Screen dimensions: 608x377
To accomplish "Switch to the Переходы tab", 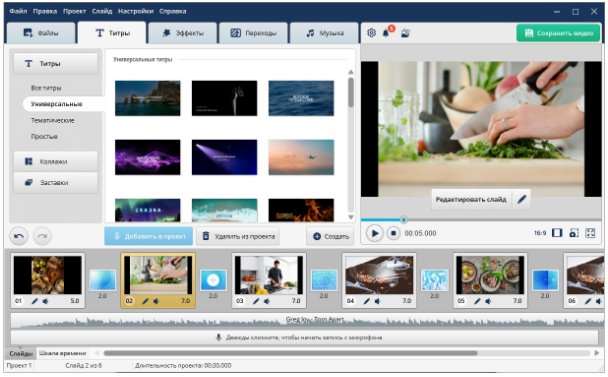I will 254,33.
